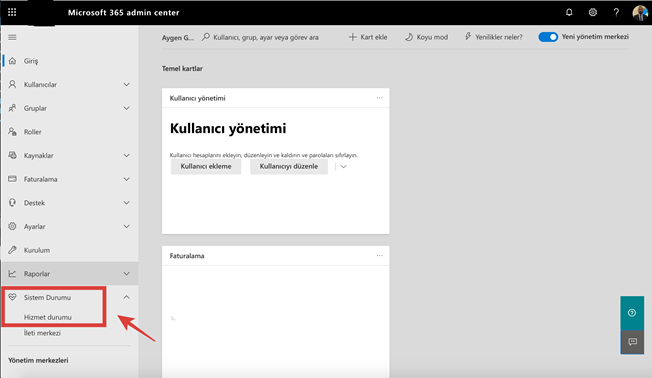Collapse the Sistem Durumu chevron
This screenshot has width=652, height=378.
pyautogui.click(x=126, y=297)
